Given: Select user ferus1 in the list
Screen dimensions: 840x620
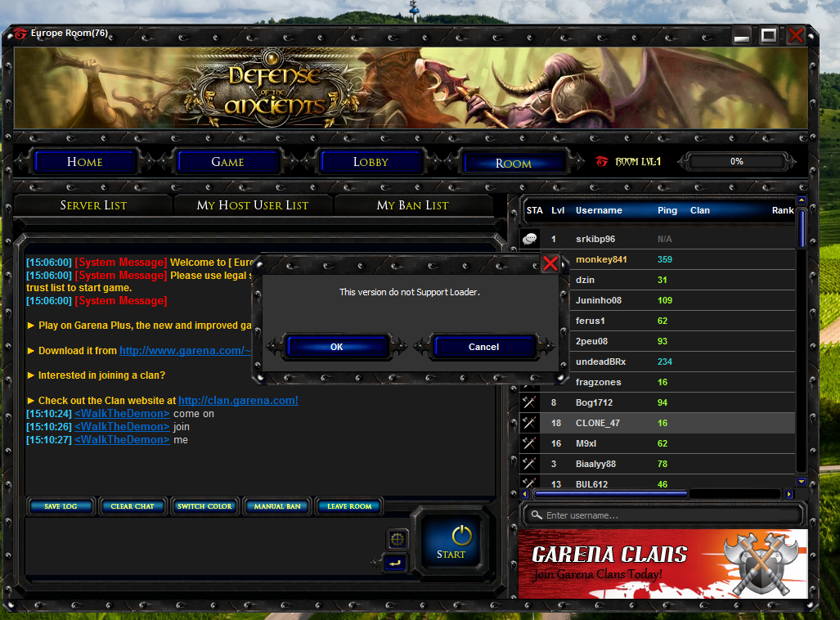Looking at the screenshot, I should pos(681,321).
